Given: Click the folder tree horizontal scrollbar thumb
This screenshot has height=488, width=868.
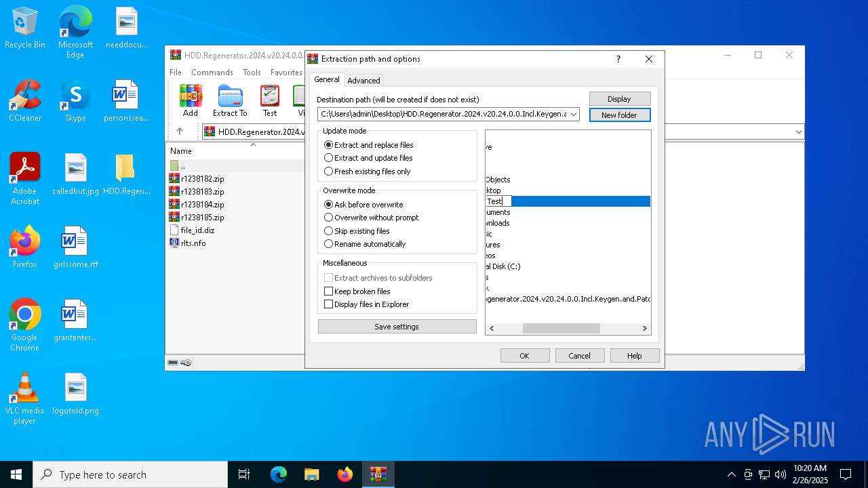Looking at the screenshot, I should pyautogui.click(x=561, y=329).
